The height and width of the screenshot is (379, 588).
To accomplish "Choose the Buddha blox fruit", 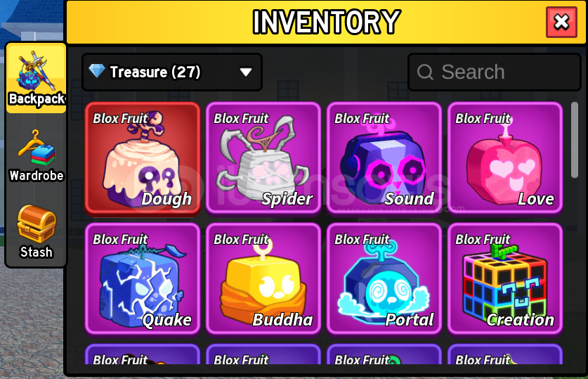I will click(x=263, y=279).
